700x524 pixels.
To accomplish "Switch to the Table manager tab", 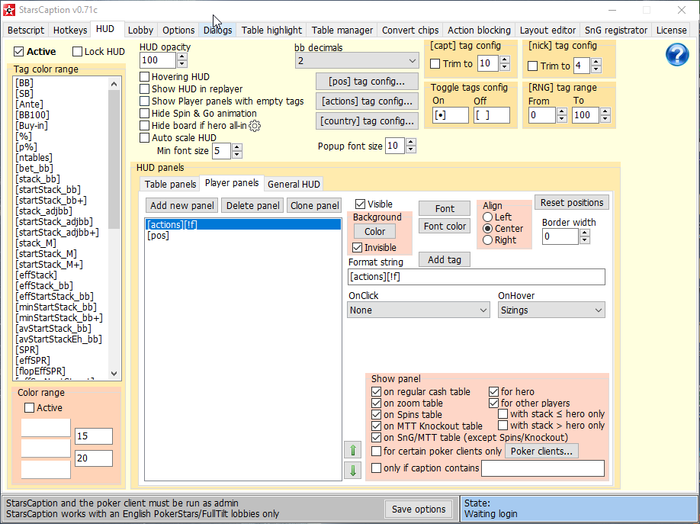I will 343,30.
